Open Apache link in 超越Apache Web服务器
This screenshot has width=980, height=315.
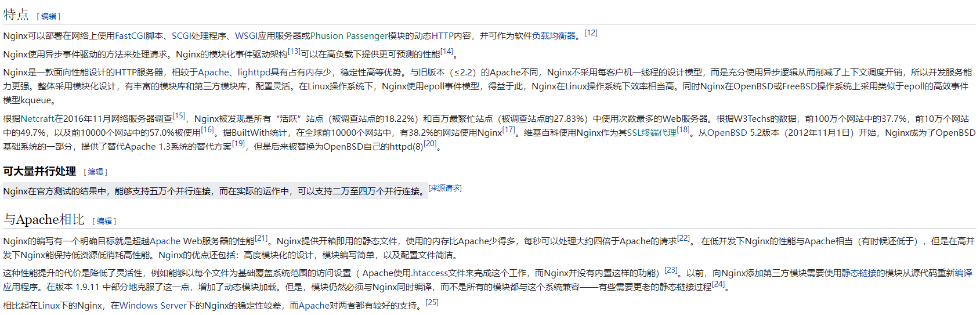pyautogui.click(x=165, y=241)
